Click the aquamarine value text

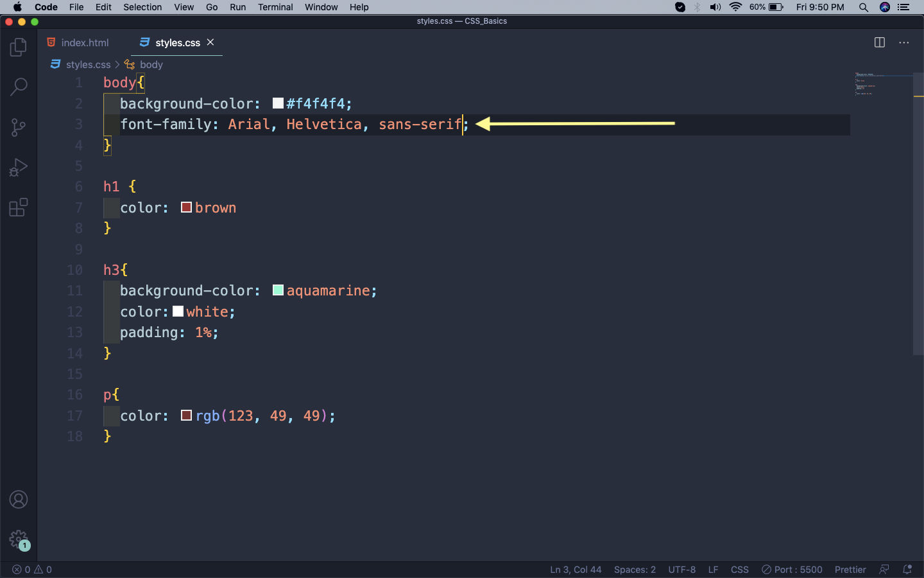click(328, 290)
